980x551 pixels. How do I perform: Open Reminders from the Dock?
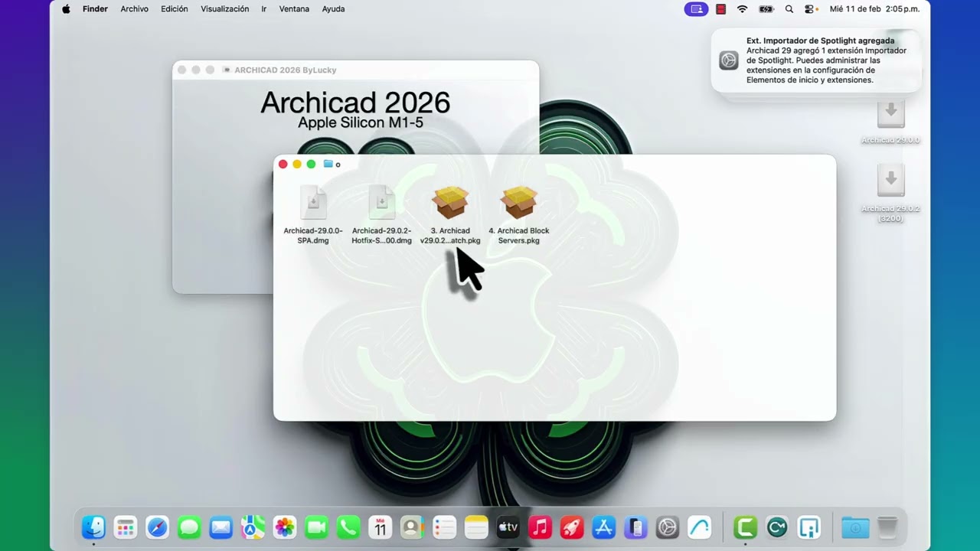click(x=444, y=527)
